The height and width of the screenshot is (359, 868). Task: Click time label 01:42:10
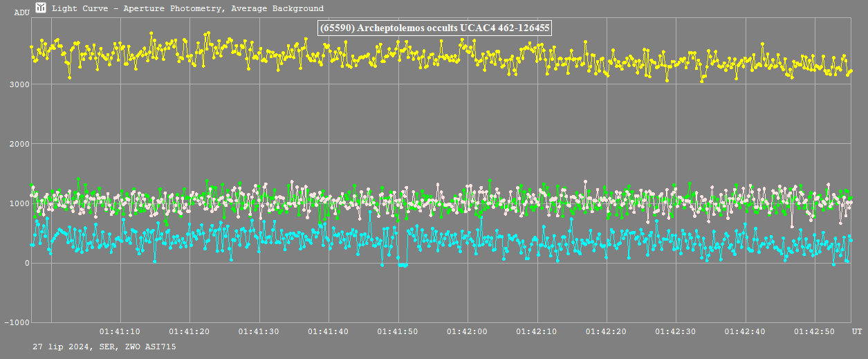537,332
